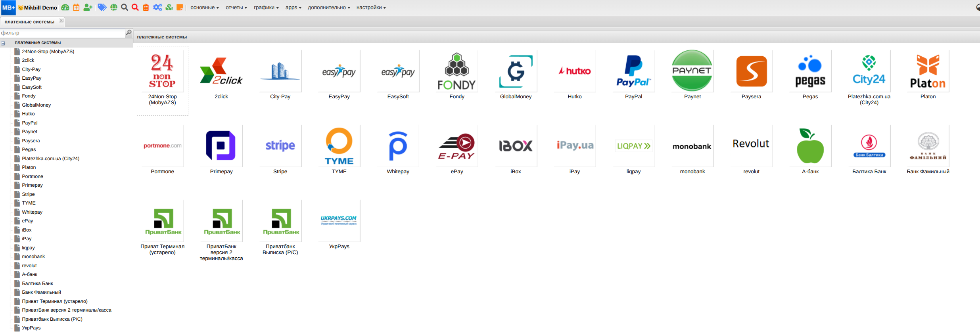Click the add user icon in toolbar
Viewport: 980px width, 335px height.
pyautogui.click(x=88, y=8)
